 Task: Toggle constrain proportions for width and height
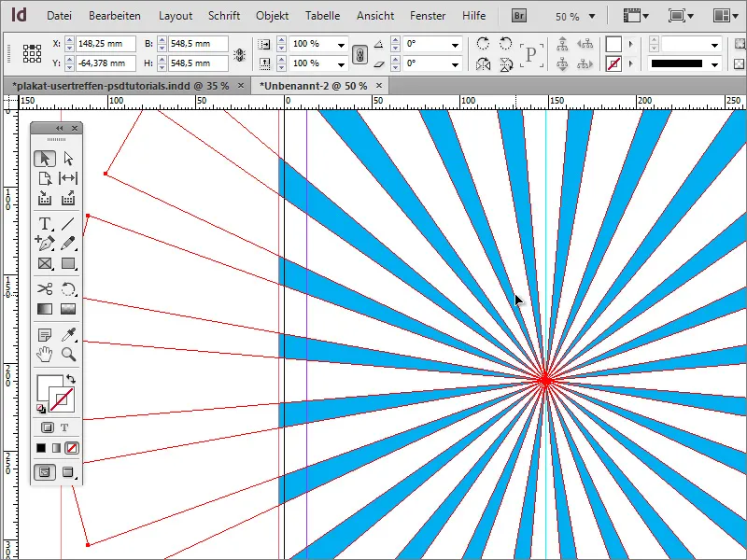click(x=239, y=55)
